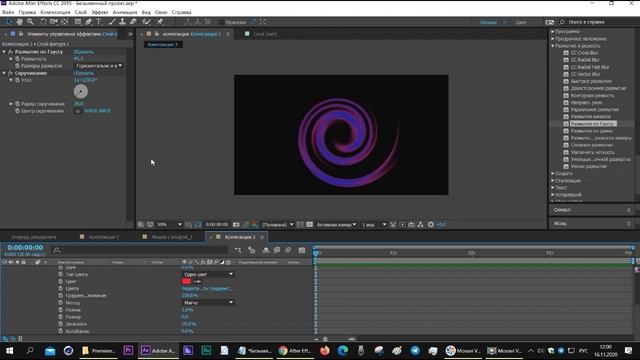Reset exposure icon in viewer footer
The height and width of the screenshot is (360, 640).
(x=431, y=224)
